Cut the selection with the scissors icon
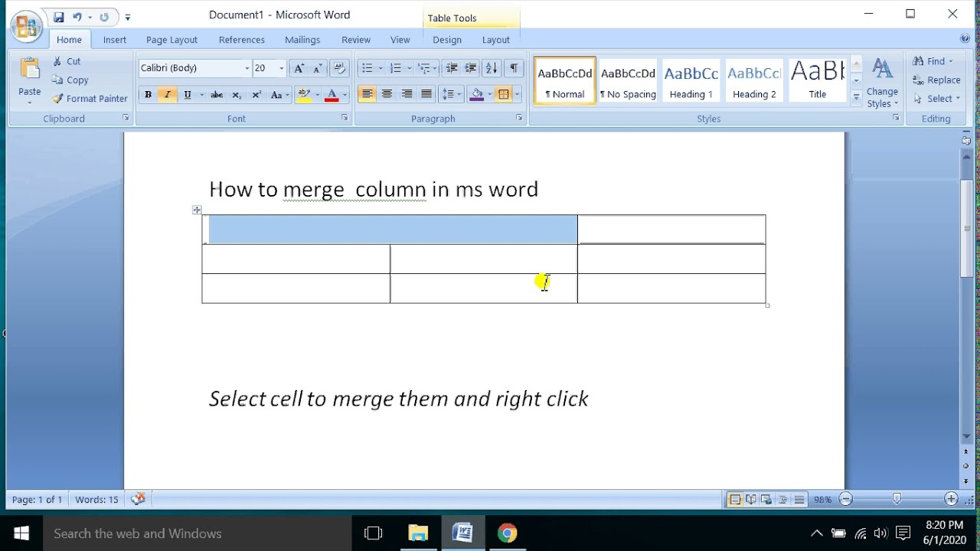 tap(67, 61)
